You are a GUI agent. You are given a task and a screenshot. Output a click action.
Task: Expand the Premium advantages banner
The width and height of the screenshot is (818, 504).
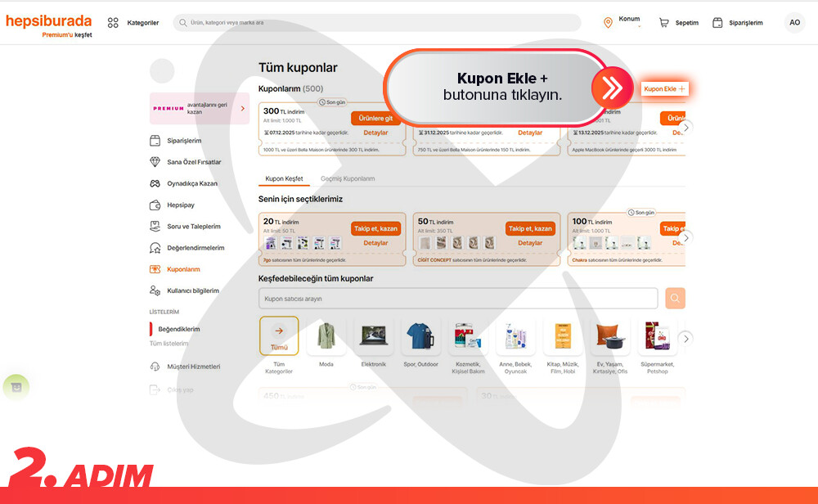click(242, 108)
